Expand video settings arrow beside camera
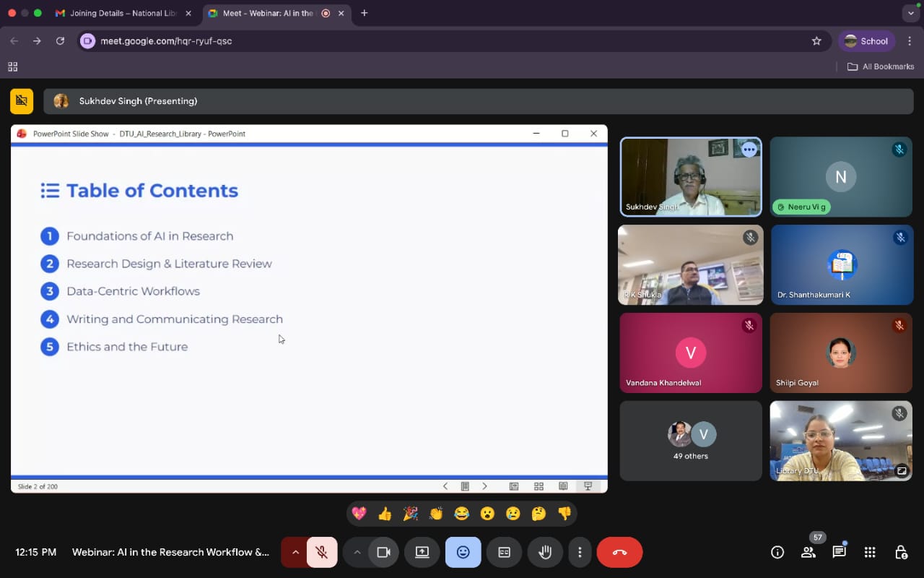Viewport: 924px width, 578px height. coord(357,553)
